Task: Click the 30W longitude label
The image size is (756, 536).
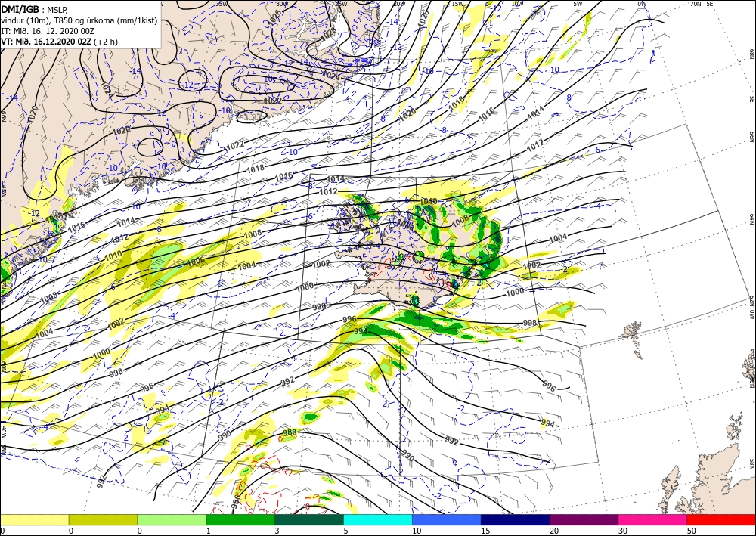Action: click(281, 4)
